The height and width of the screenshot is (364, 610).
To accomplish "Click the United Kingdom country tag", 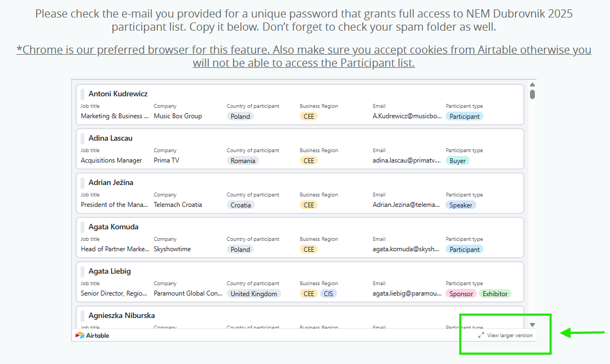I will [254, 293].
